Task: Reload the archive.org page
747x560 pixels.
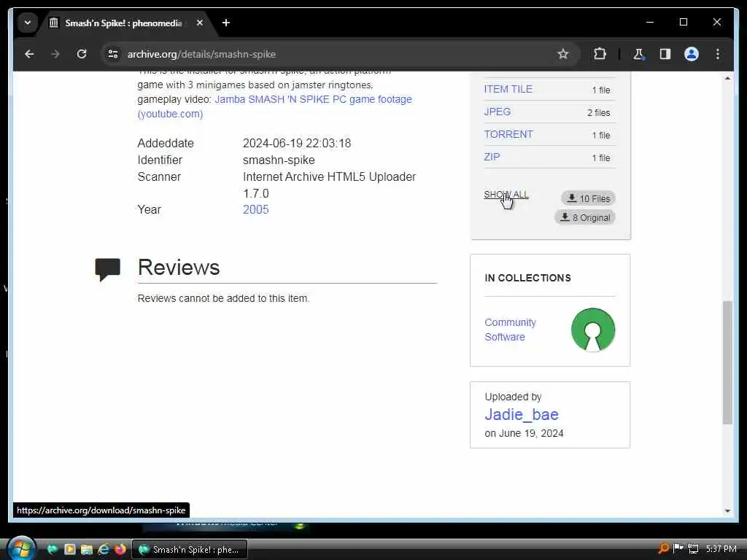Action: click(82, 54)
